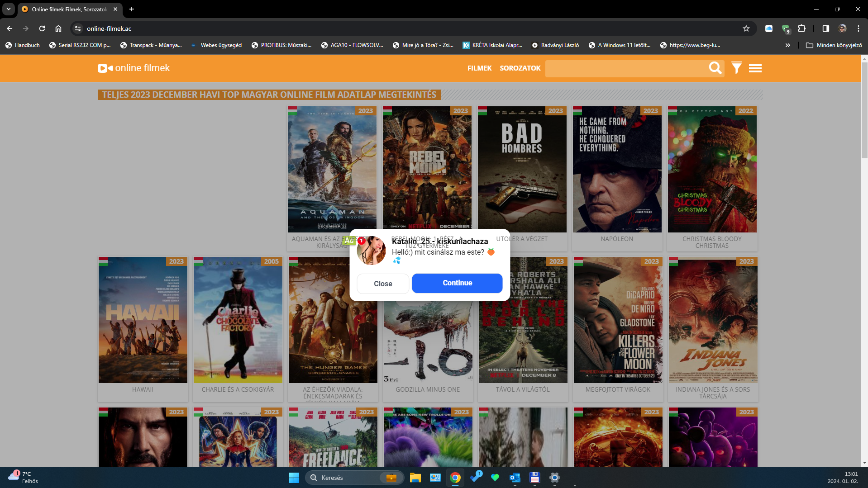Dismiss popup with Close button
This screenshot has width=868, height=488.
point(383,284)
